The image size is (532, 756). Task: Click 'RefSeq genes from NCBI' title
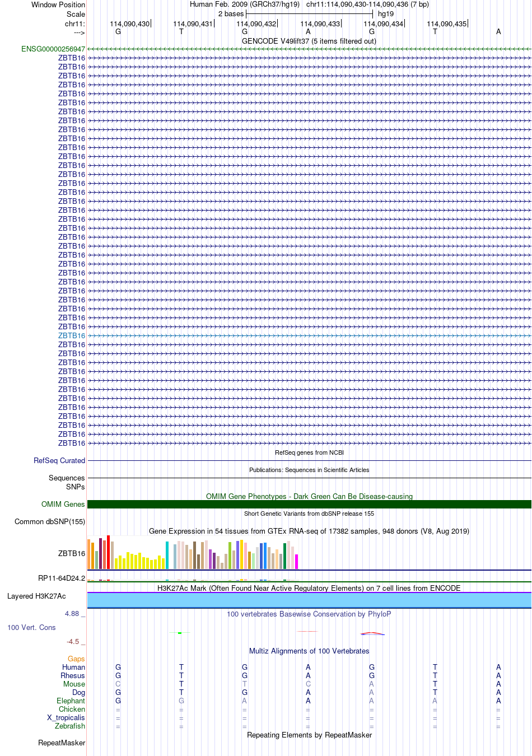(309, 452)
